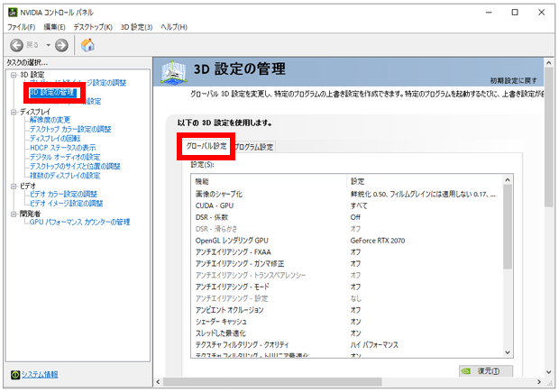Image resolution: width=559 pixels, height=392 pixels.
Task: Click the 初期設定に戻す link
Action: (513, 81)
